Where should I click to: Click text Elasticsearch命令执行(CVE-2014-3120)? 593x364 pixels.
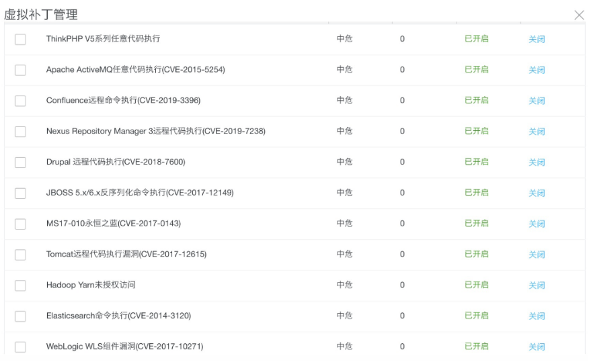[x=118, y=316]
